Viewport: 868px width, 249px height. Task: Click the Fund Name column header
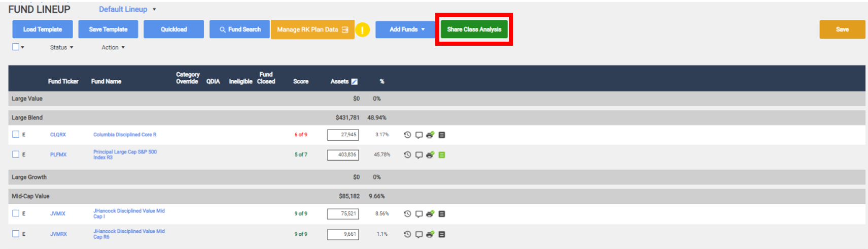coord(106,81)
